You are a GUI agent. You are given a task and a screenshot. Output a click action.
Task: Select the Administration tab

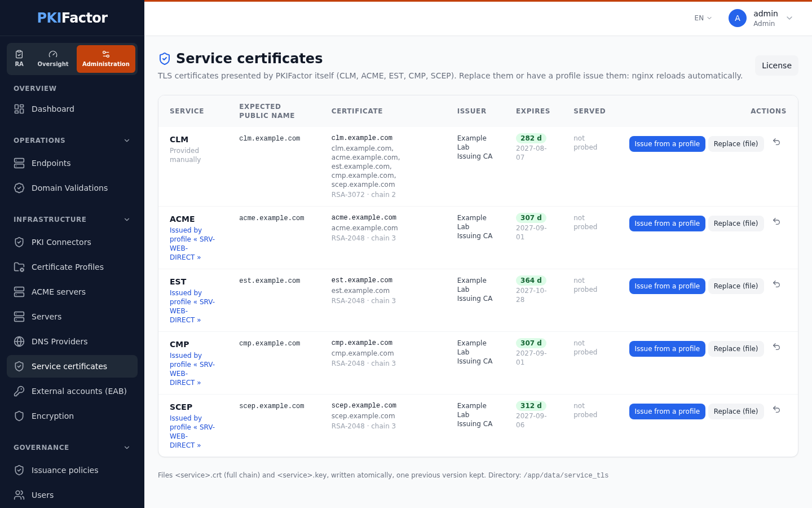(106, 59)
